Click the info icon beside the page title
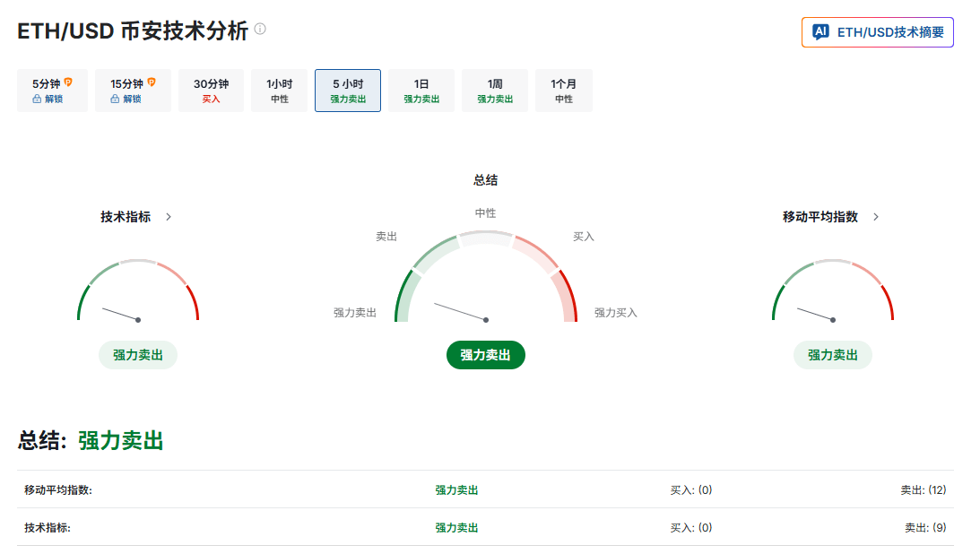 261,29
